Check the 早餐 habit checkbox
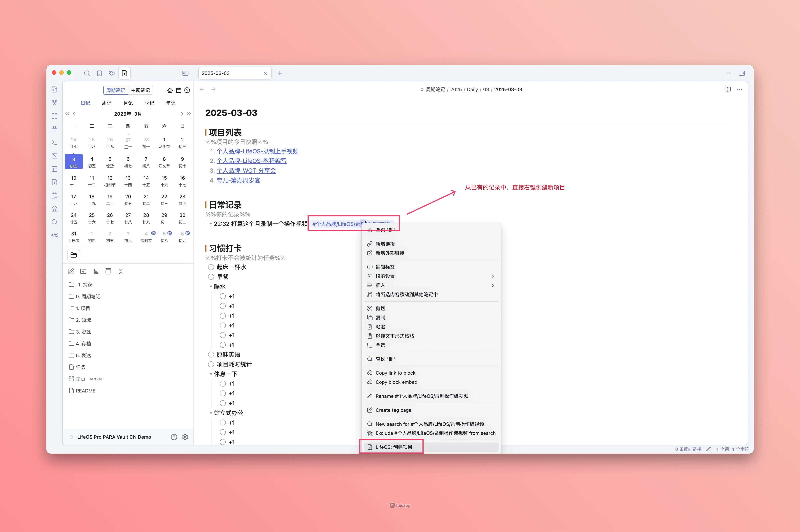The height and width of the screenshot is (532, 800). tap(211, 277)
